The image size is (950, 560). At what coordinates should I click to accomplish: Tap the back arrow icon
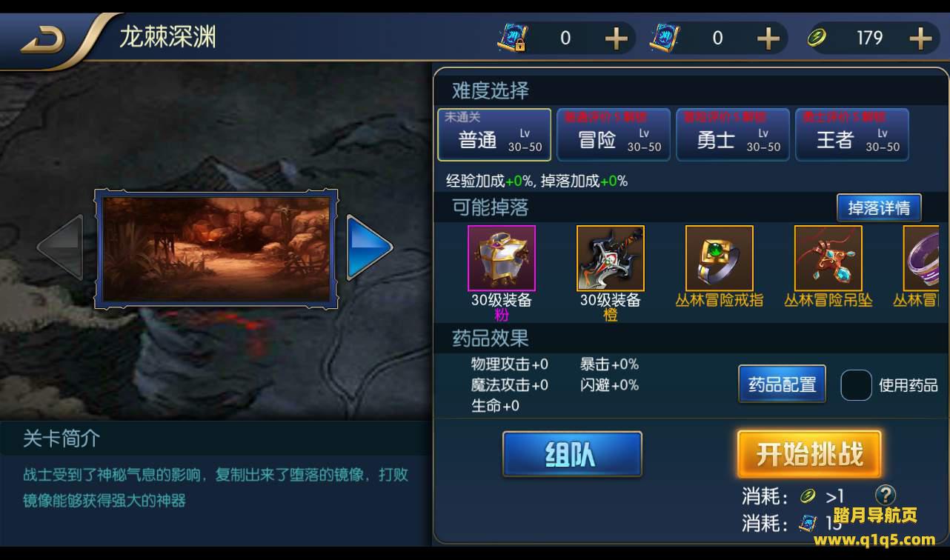click(x=43, y=41)
